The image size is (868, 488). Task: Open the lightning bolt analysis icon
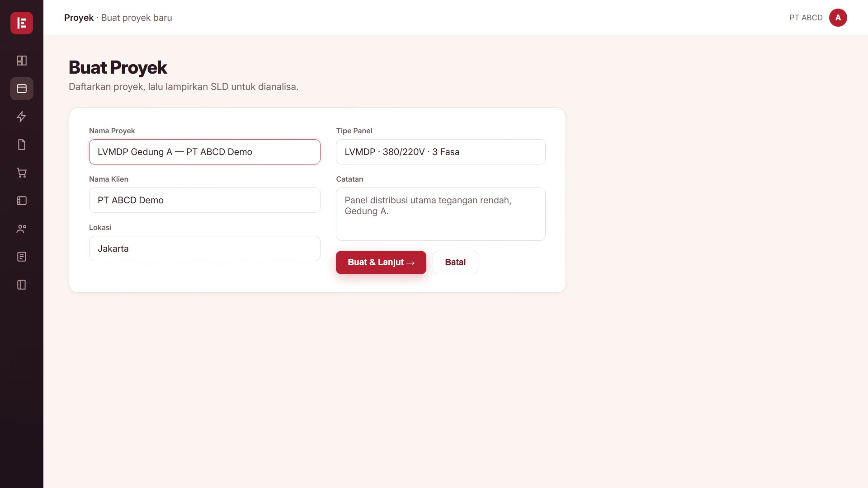22,117
